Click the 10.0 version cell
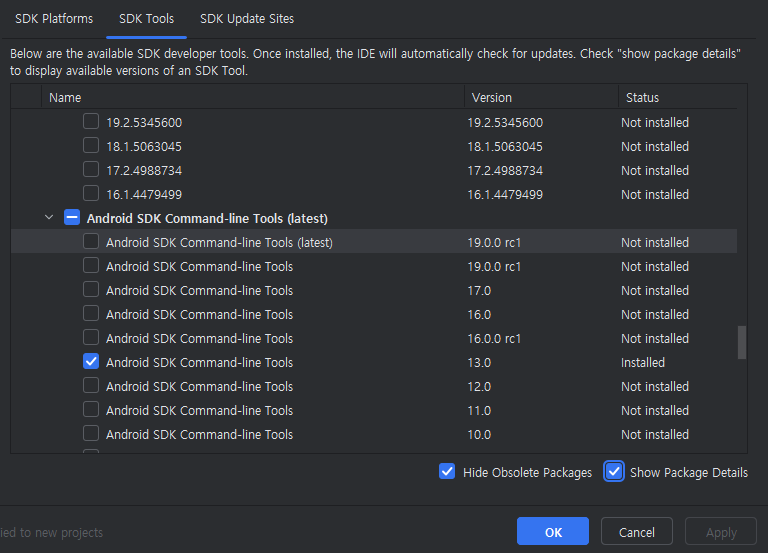This screenshot has height=553, width=768. coord(479,434)
